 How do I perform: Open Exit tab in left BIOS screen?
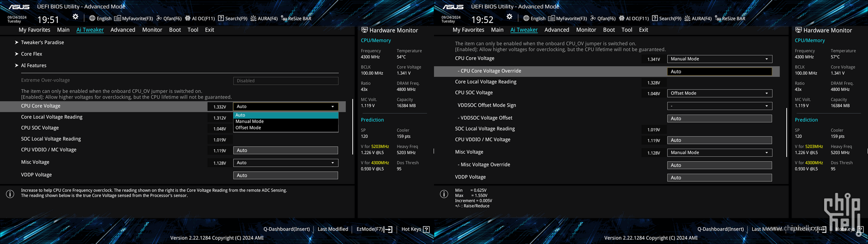[209, 30]
